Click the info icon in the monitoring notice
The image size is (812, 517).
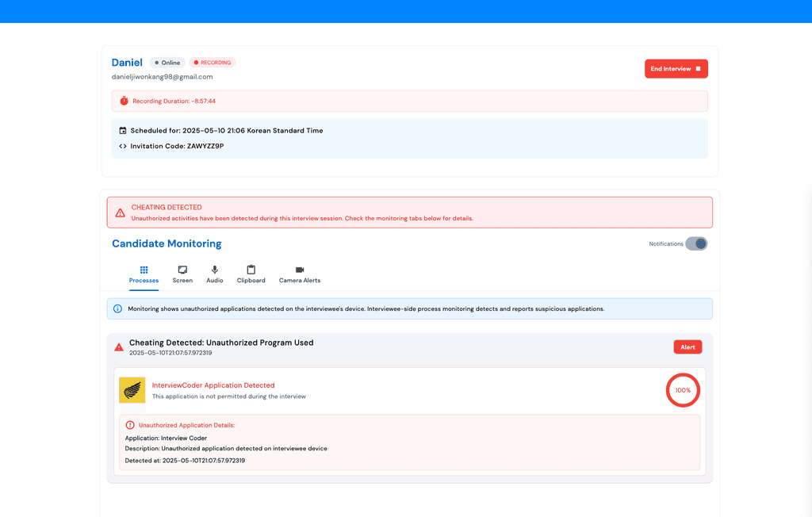120,308
